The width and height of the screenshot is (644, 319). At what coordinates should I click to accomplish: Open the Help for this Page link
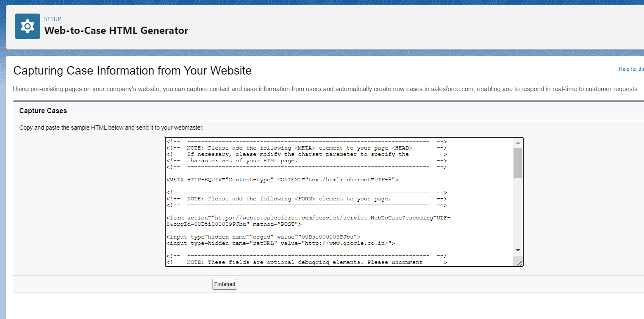632,69
